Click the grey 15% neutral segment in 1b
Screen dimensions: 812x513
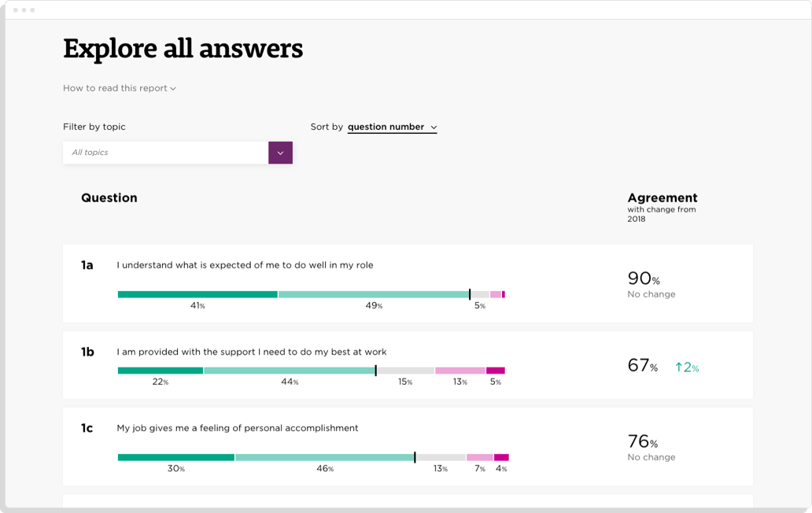tap(405, 371)
